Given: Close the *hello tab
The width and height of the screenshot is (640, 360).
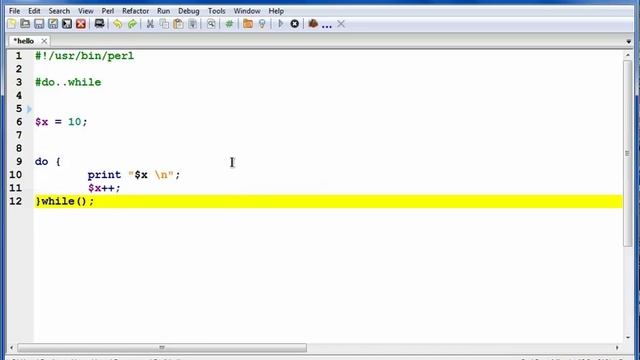Looking at the screenshot, I should (44, 41).
